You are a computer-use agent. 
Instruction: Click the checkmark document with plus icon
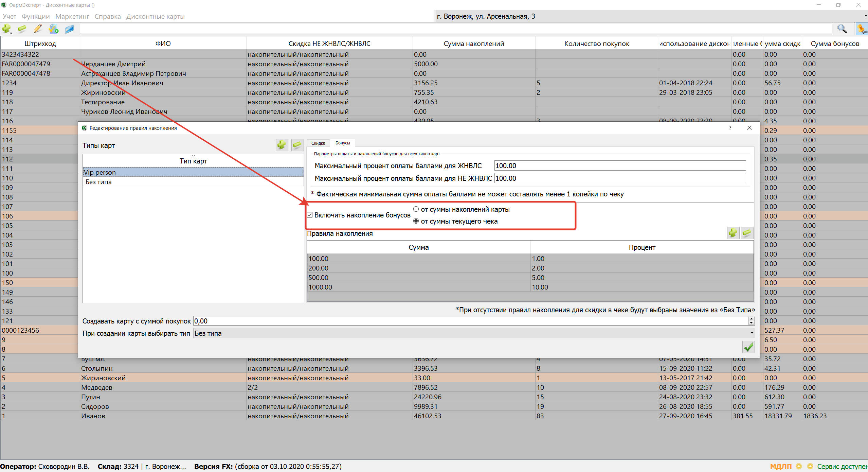[54, 29]
